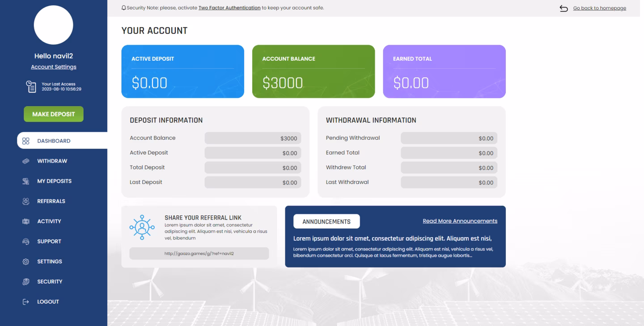
Task: Open Read More Announcements link
Action: click(x=460, y=221)
